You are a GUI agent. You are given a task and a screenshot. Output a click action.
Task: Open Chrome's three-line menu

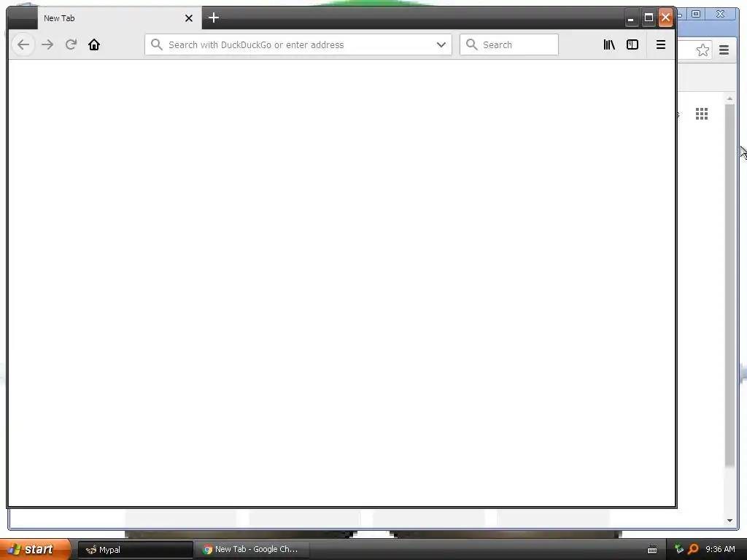[x=724, y=50]
